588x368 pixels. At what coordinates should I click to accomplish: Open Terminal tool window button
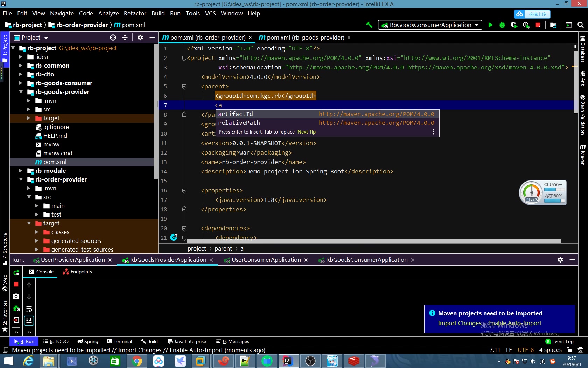click(119, 341)
